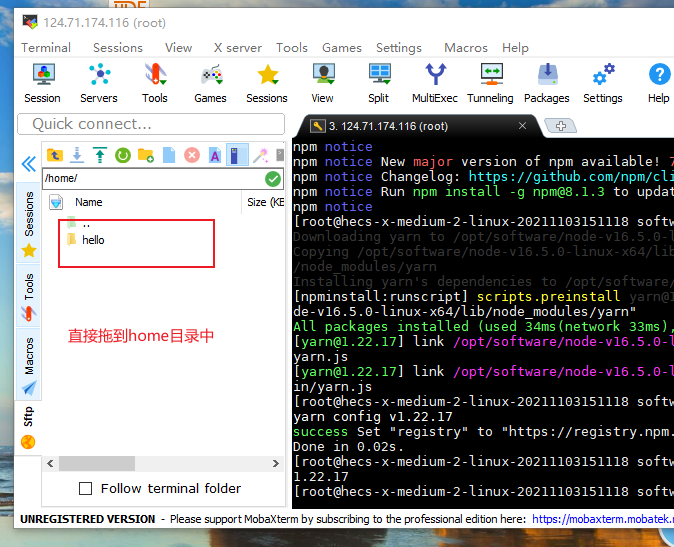Image resolution: width=674 pixels, height=547 pixels.
Task: Sort files by Size column header
Action: tap(265, 202)
